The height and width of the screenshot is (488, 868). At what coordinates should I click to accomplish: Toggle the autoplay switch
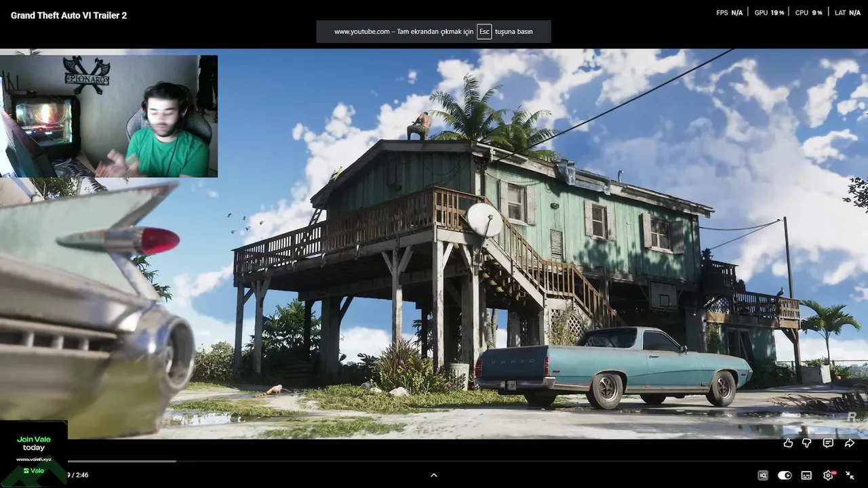point(785,475)
